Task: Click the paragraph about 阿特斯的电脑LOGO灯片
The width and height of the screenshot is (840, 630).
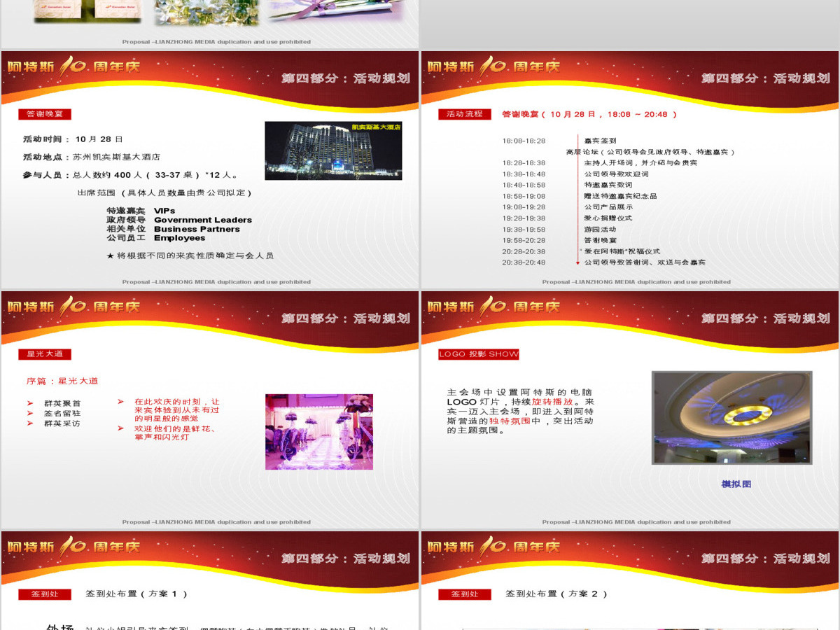Action: 520,412
